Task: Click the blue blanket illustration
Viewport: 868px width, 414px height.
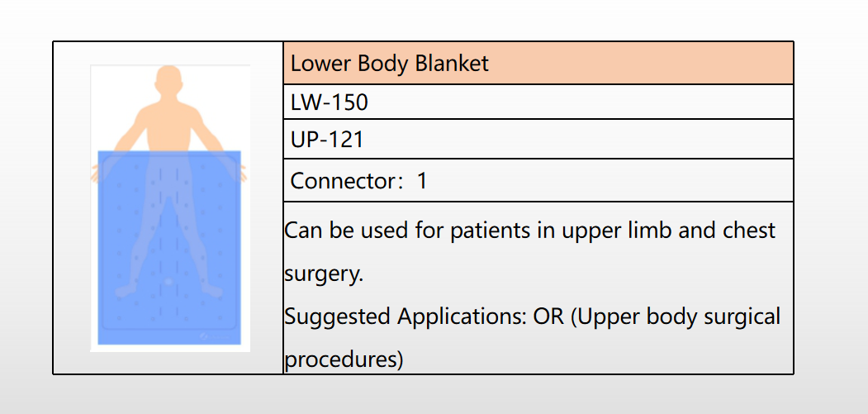Action: point(169,247)
